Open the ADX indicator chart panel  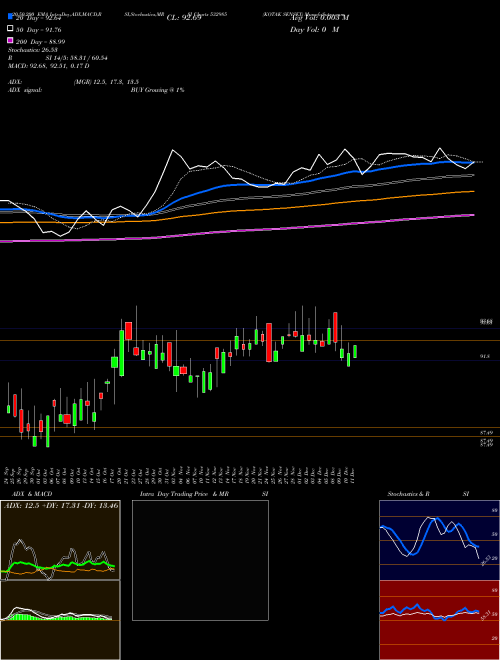pos(60,540)
